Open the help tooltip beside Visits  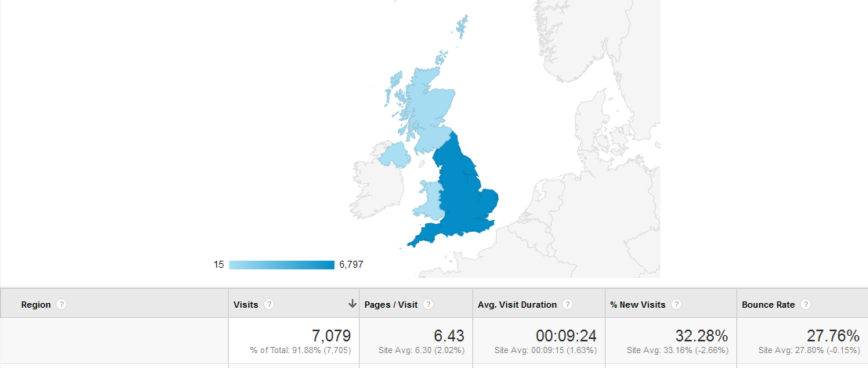pos(270,305)
